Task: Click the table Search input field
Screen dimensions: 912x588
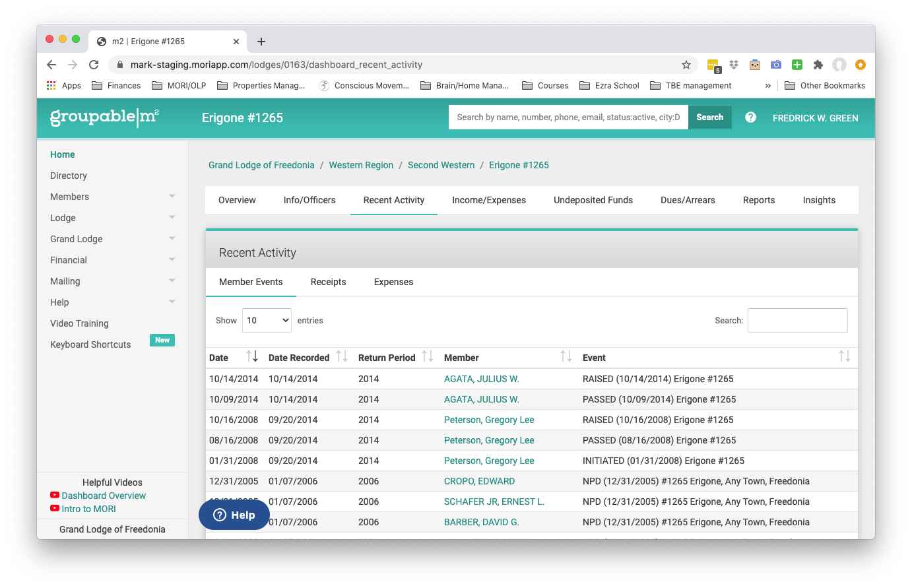Action: pos(798,320)
